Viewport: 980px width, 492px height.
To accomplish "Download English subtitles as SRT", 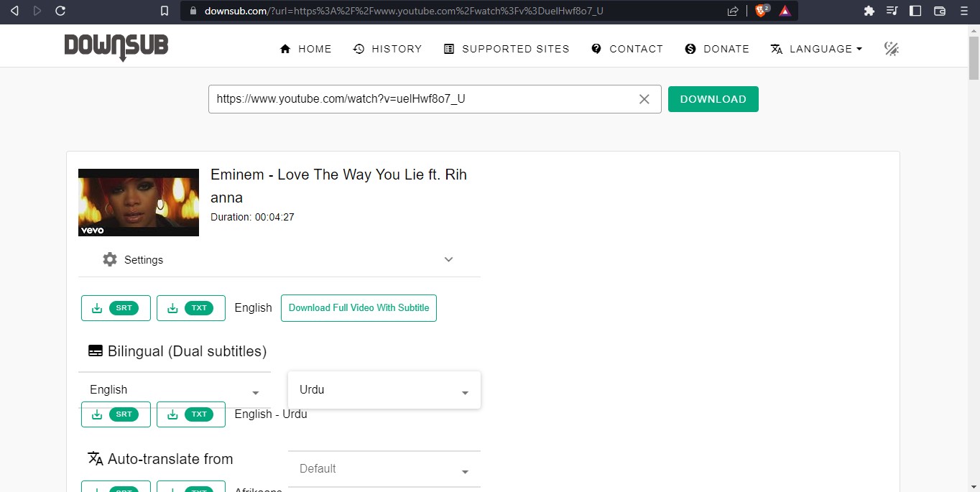I will pos(116,307).
